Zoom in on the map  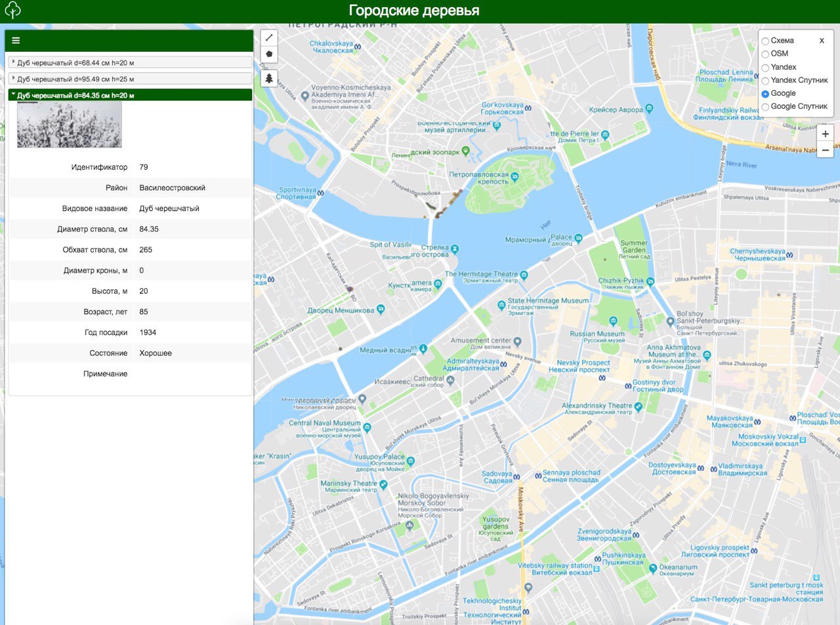[826, 134]
